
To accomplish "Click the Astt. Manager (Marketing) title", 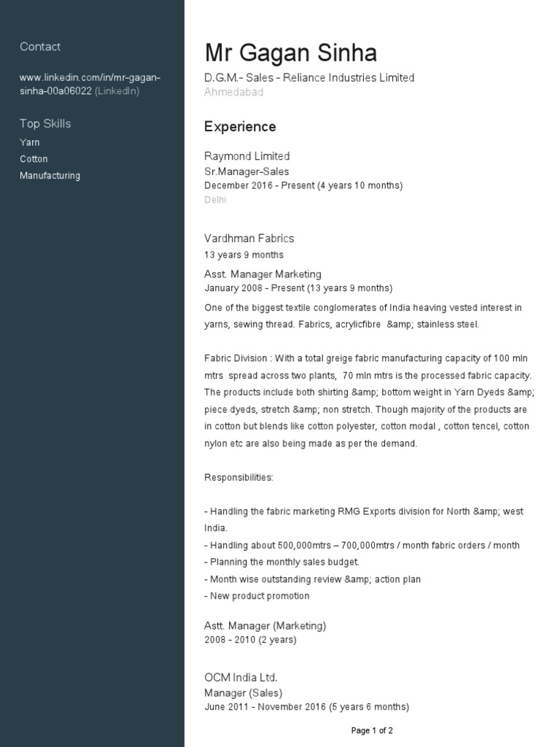I will pos(265,626).
